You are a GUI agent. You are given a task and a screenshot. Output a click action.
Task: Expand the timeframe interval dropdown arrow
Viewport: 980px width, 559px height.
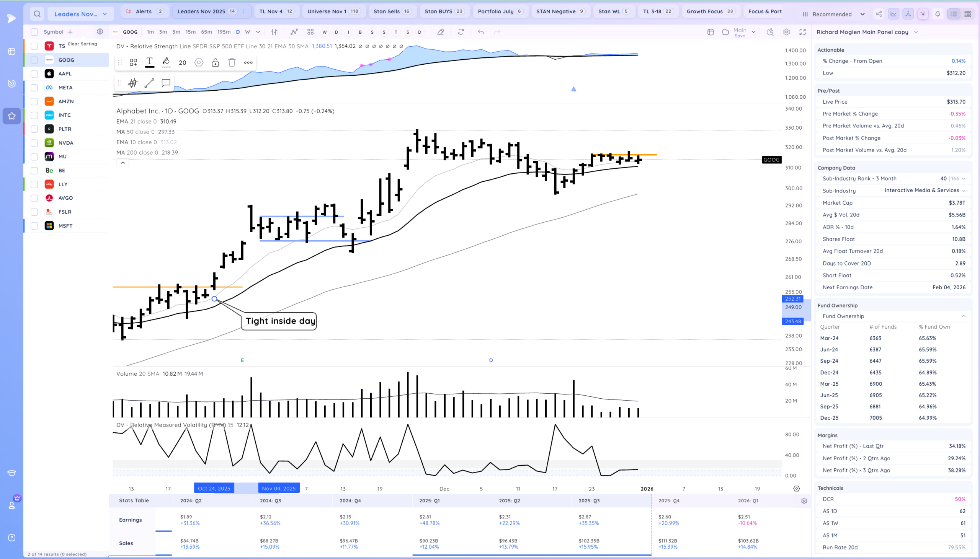(x=258, y=32)
